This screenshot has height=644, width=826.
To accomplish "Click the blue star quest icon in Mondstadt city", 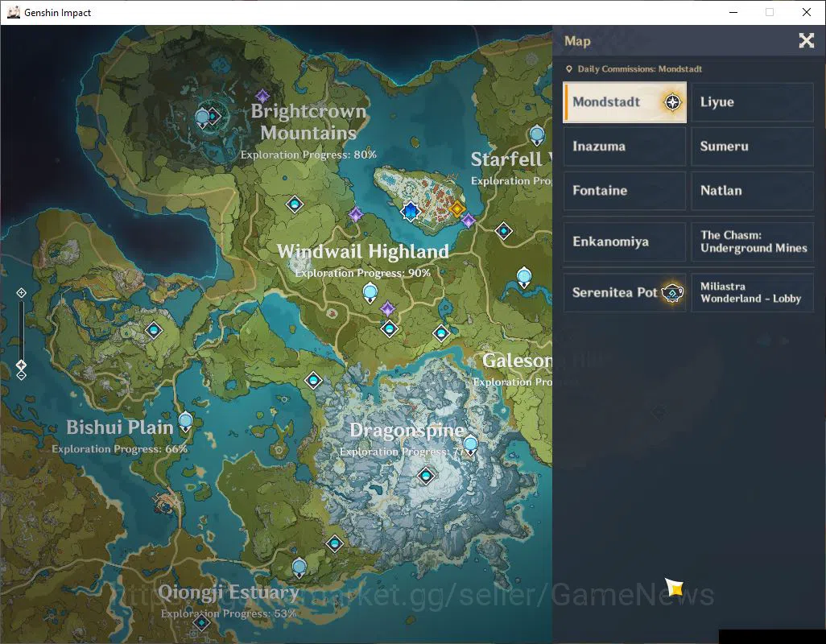I will pyautogui.click(x=410, y=212).
